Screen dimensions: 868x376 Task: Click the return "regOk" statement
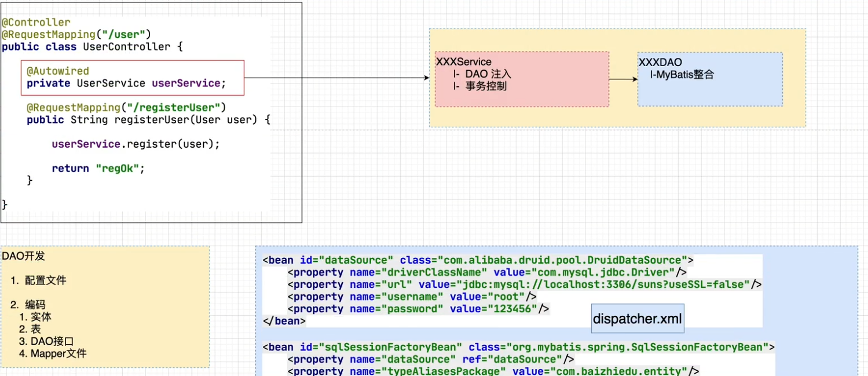pyautogui.click(x=98, y=169)
